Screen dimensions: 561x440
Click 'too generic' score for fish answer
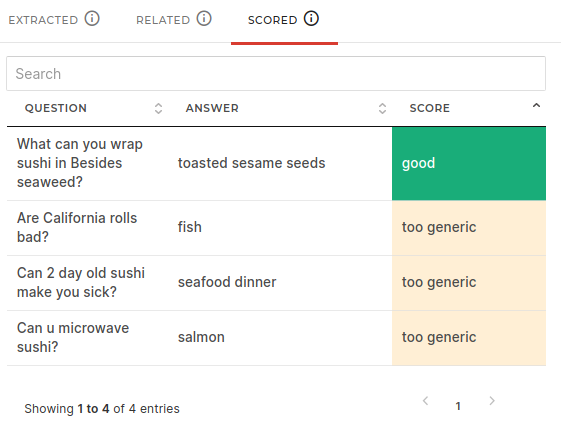click(x=469, y=228)
